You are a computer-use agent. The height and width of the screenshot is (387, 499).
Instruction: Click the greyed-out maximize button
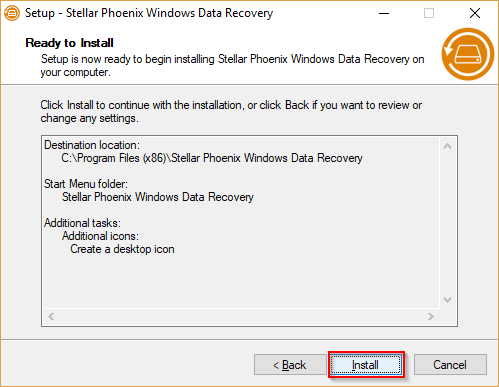click(429, 13)
